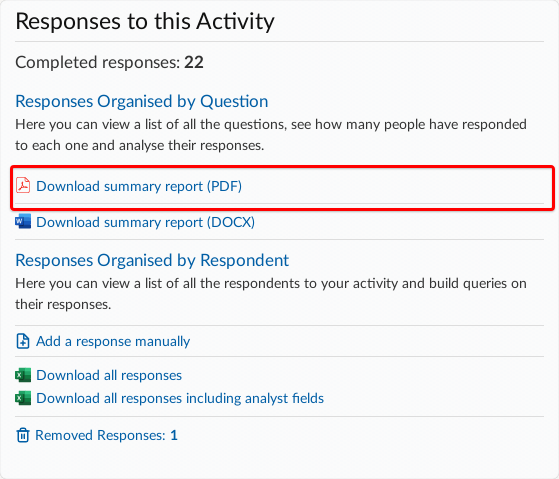Click the Excel icon beside analyst fields download
559x479 pixels.
(x=23, y=398)
